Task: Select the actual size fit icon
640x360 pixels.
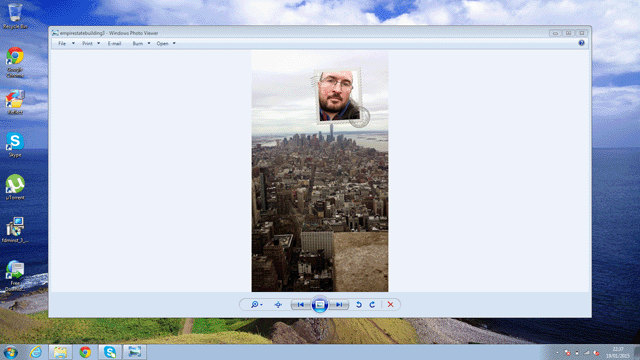Action: [x=278, y=304]
